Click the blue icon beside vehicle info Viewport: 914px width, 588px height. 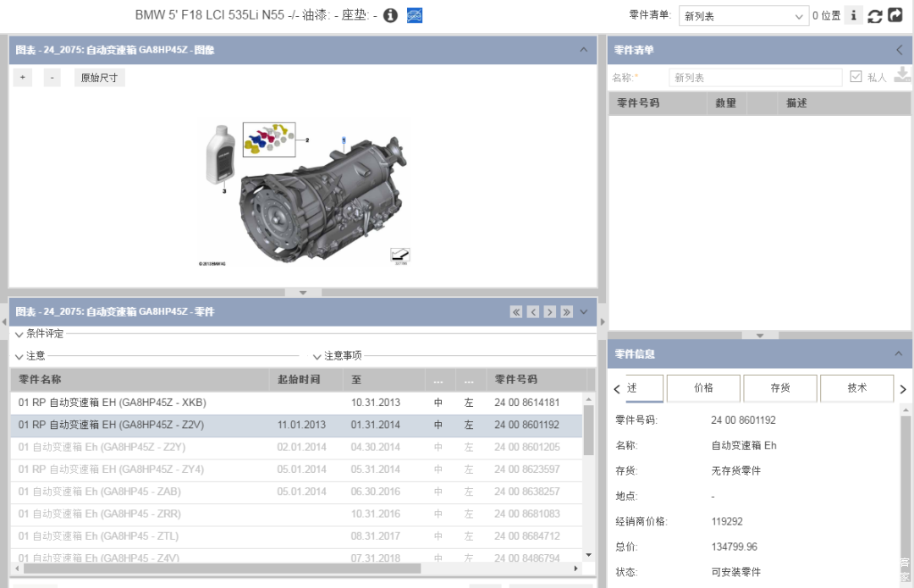pos(415,15)
